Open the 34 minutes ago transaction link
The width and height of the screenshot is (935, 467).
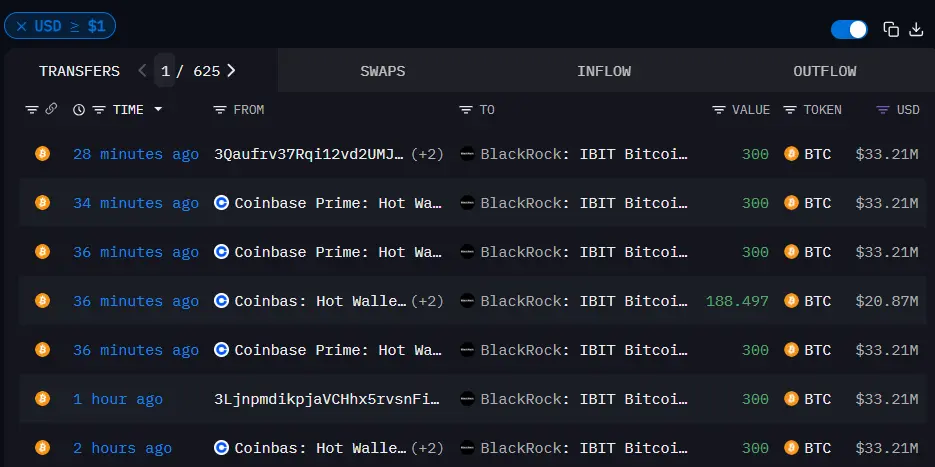pos(136,203)
